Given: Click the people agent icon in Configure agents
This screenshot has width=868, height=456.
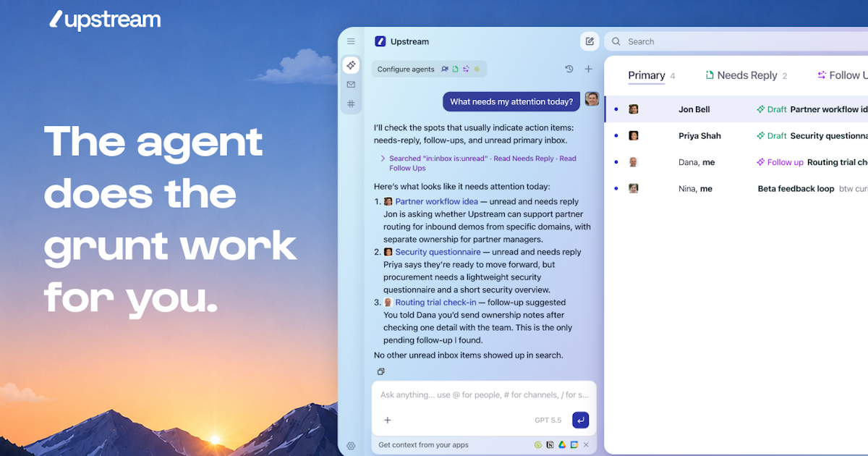Looking at the screenshot, I should (x=445, y=69).
